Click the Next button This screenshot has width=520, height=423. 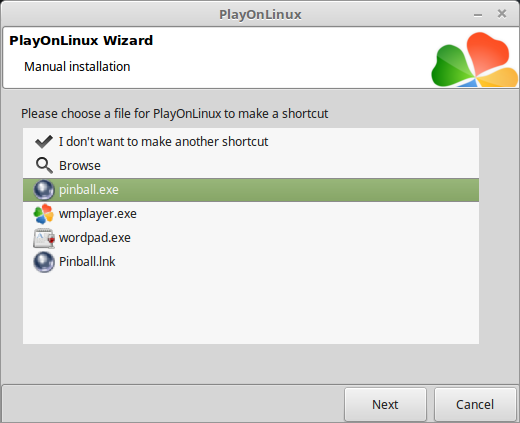(x=385, y=404)
